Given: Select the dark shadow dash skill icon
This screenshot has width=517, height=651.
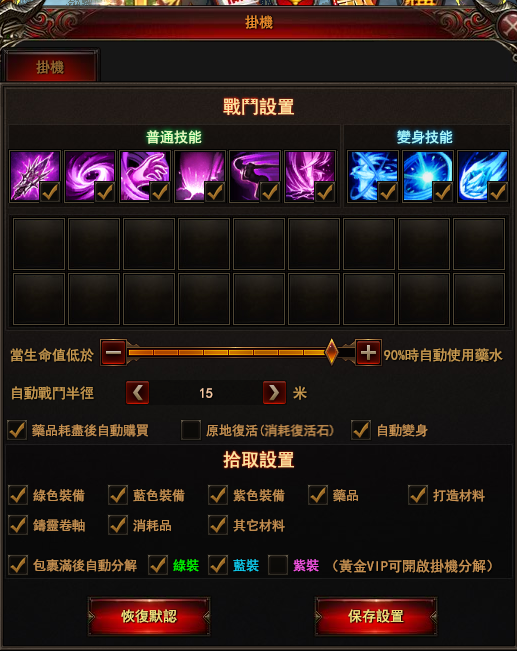Looking at the screenshot, I should click(255, 176).
